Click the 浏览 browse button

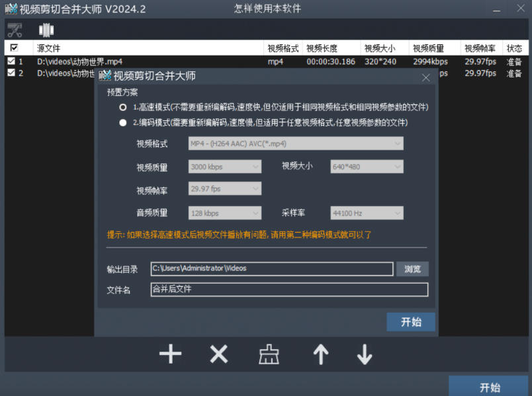[x=412, y=269]
